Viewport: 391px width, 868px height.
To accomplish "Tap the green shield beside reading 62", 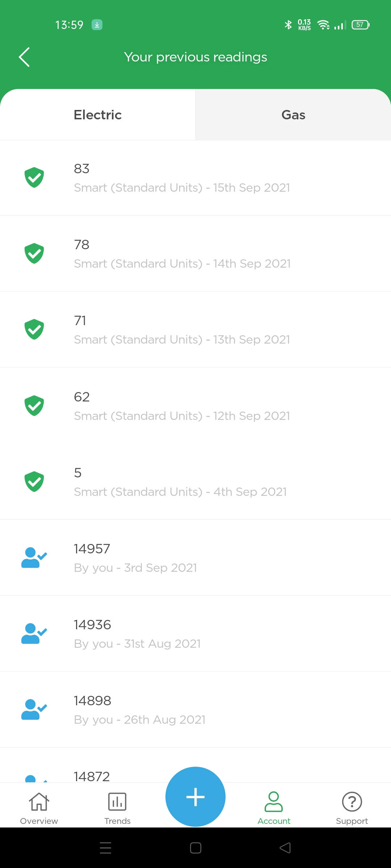I will (x=34, y=405).
